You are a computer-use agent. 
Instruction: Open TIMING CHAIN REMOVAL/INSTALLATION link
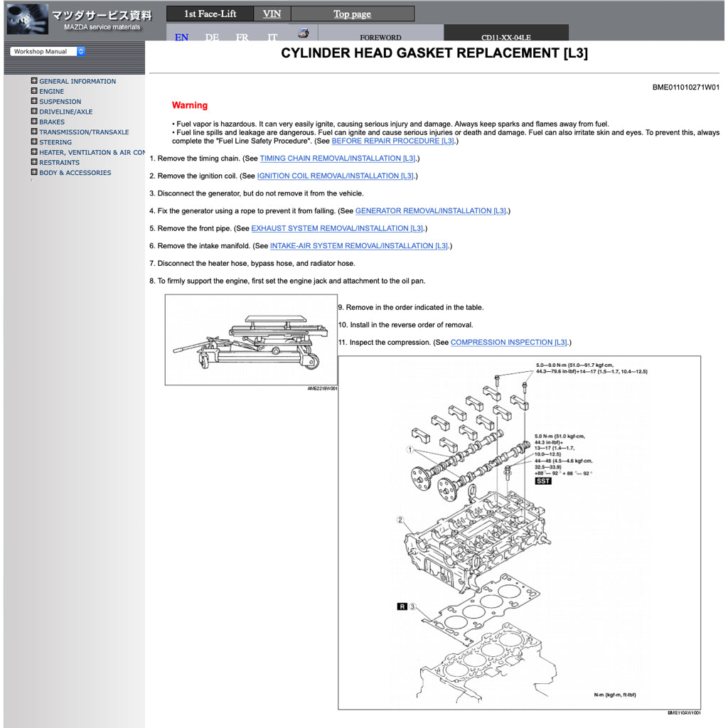338,158
